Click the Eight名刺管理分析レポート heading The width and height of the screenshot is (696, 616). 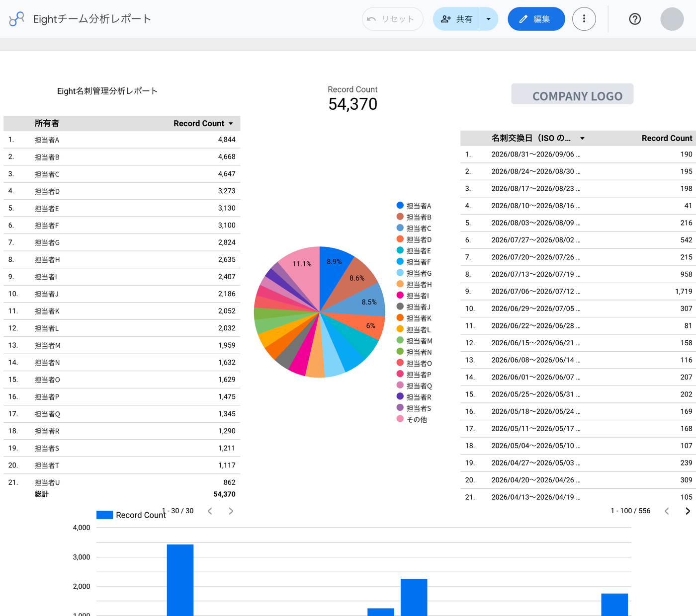click(x=107, y=91)
